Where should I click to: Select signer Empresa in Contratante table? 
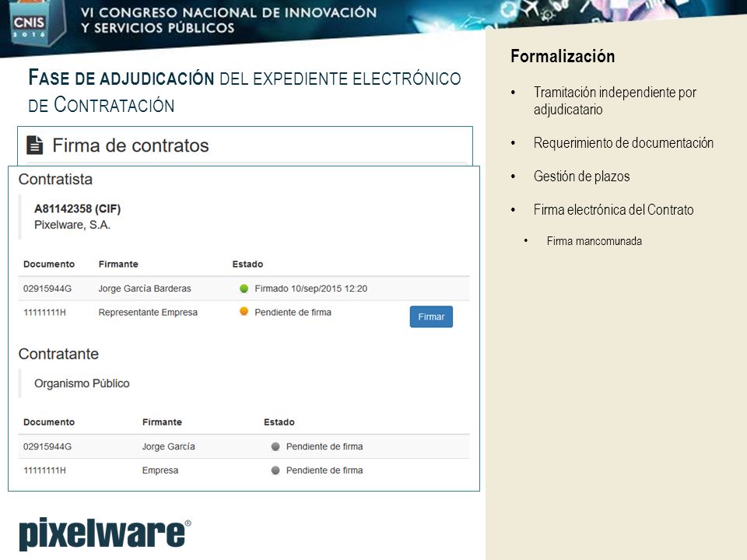160,471
